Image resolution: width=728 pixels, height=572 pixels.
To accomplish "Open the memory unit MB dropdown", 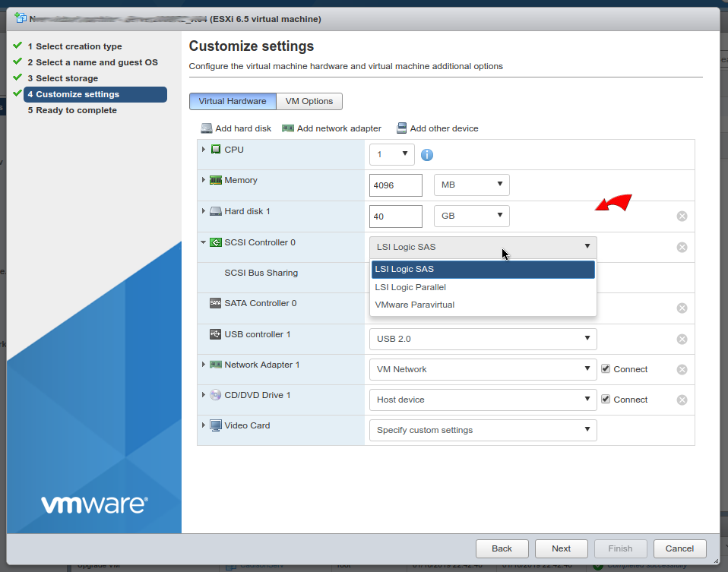I will coord(472,185).
